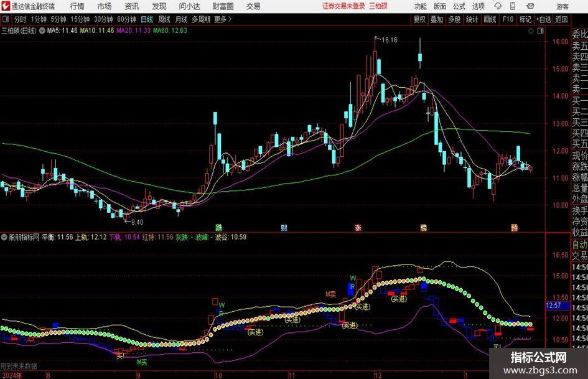Click the MA10: 11.46 label

tap(96, 30)
